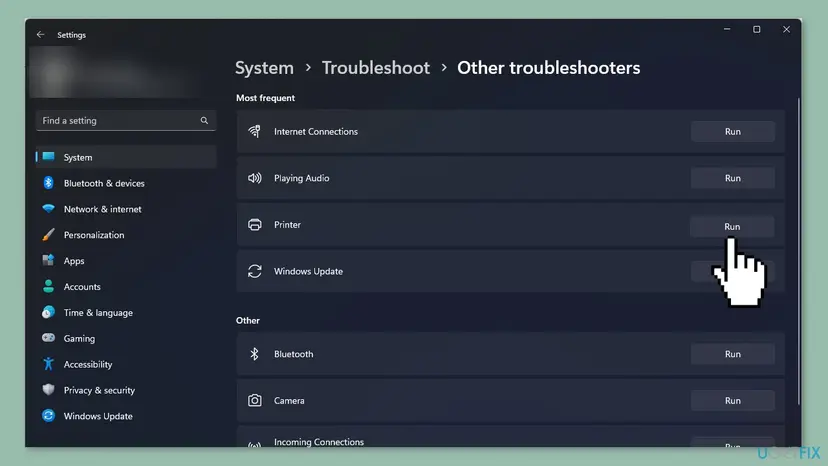
Task: Open Privacy & security settings
Action: [126, 390]
